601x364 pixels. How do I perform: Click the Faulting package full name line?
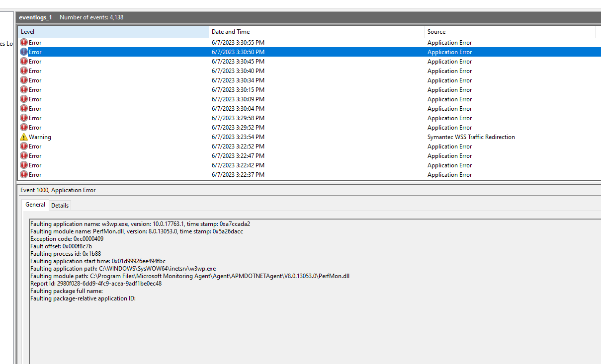click(67, 291)
